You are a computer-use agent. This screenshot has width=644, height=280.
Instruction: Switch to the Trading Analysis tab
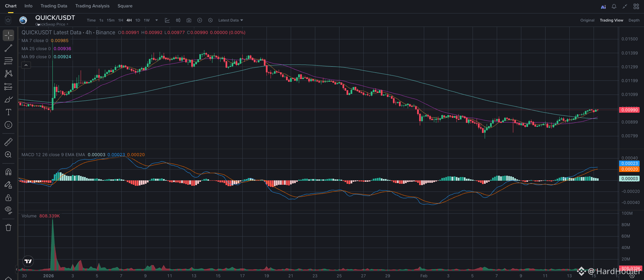[x=92, y=6]
